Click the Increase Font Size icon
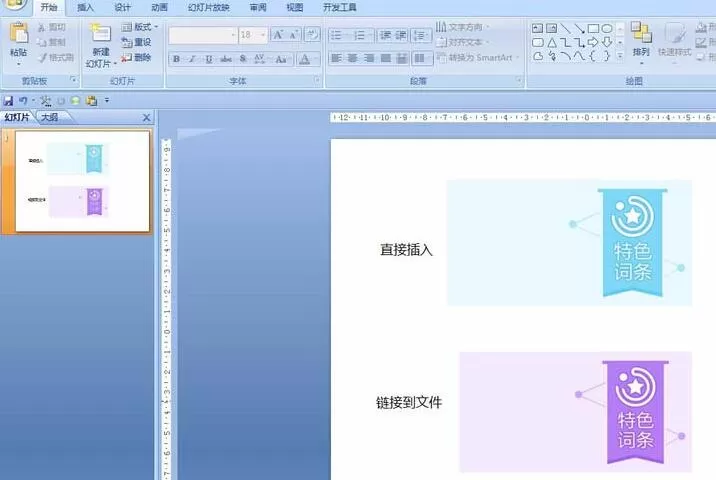Screen dimensions: 716x480 tap(278, 35)
